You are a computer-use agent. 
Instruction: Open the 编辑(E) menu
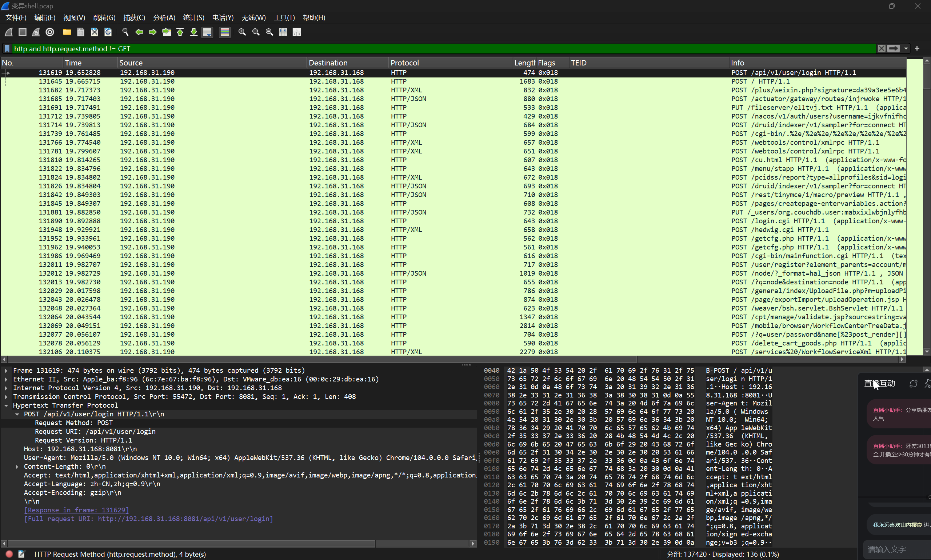(44, 18)
